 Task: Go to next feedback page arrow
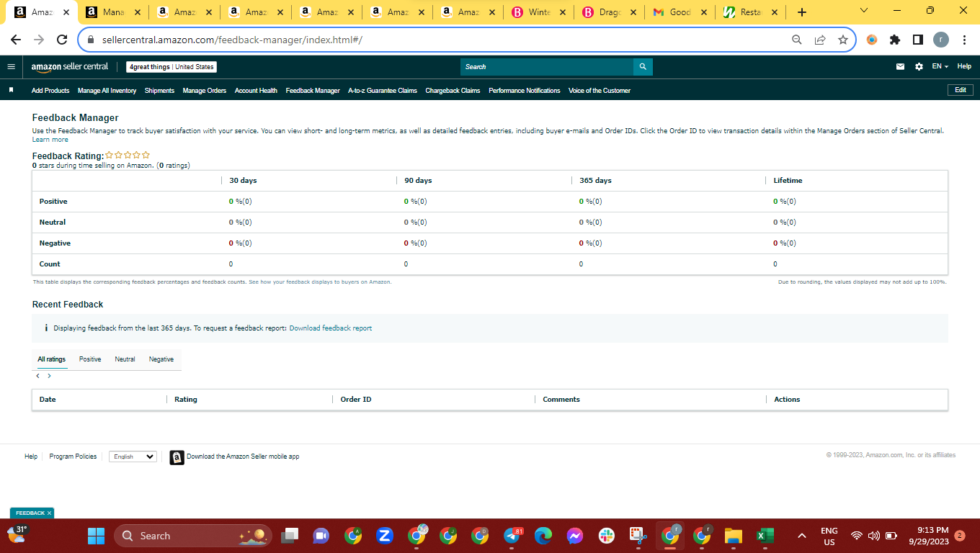(49, 376)
